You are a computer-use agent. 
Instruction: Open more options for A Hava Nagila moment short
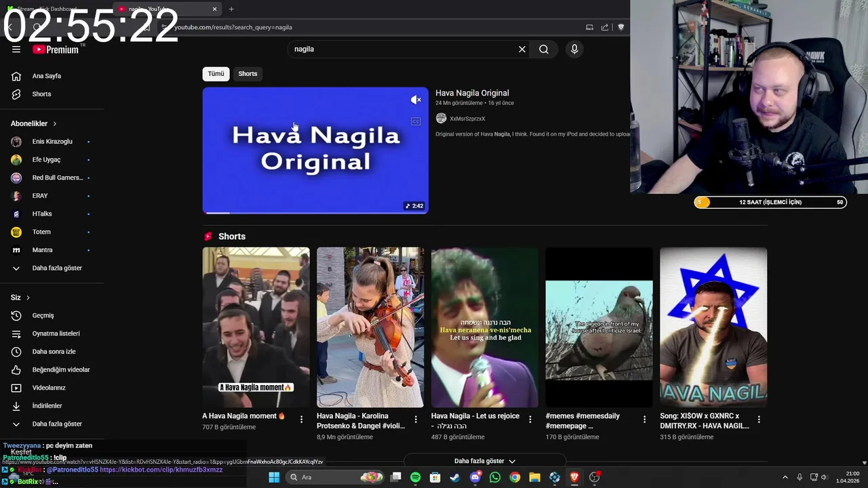tap(301, 420)
